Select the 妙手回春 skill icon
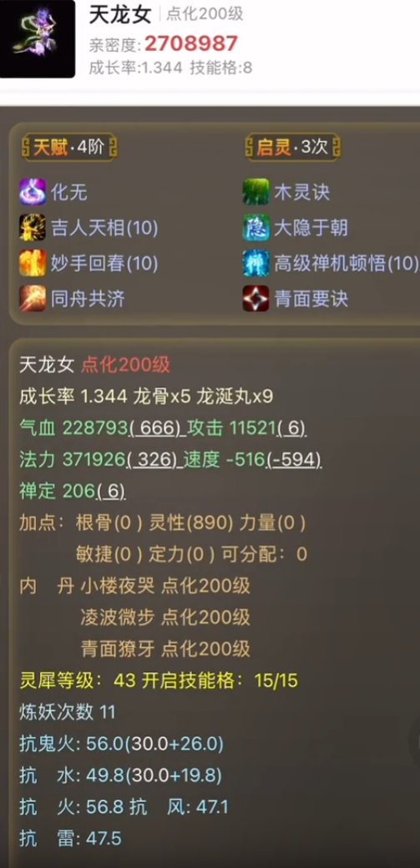Viewport: 420px width, 868px height. (x=33, y=263)
